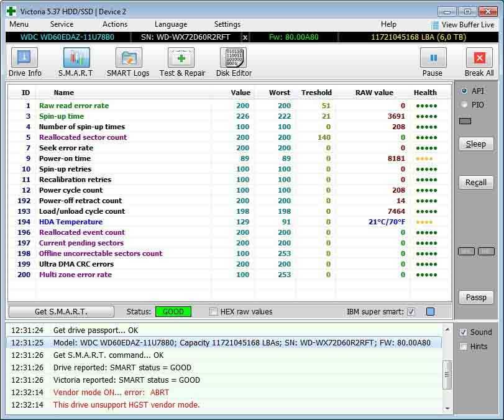This screenshot has width=504, height=420.
Task: Toggle IBM super smart checkbox
Action: (411, 311)
